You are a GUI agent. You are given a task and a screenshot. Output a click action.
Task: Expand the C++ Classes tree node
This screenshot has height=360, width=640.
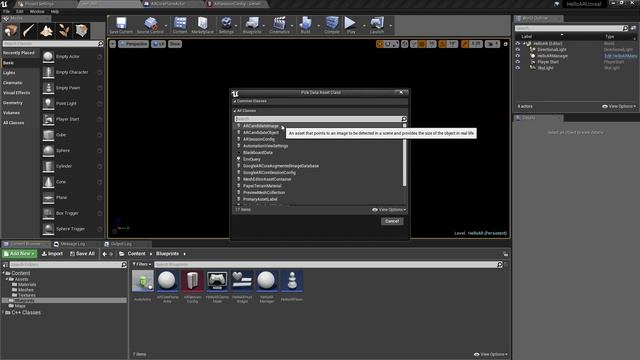pos(3,313)
